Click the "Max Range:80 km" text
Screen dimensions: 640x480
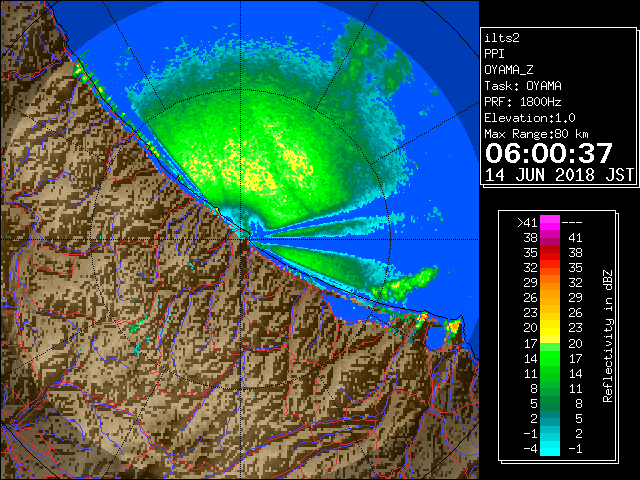coord(536,134)
